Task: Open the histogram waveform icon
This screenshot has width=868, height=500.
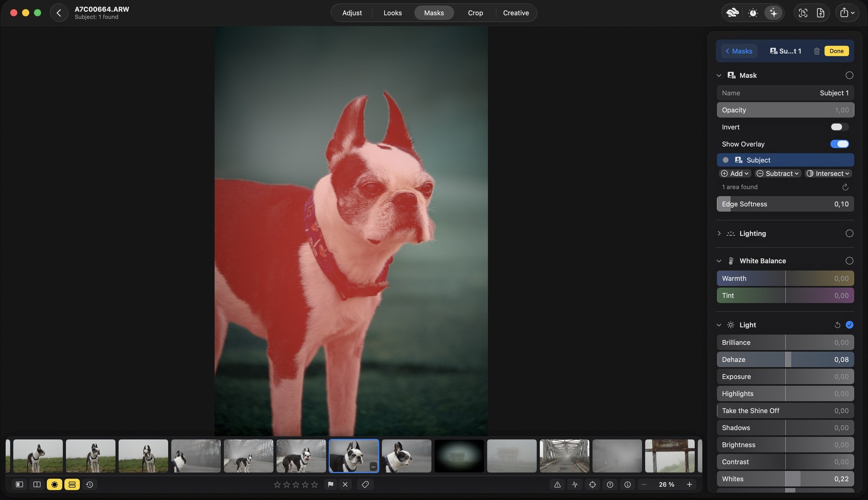Action: [x=575, y=485]
